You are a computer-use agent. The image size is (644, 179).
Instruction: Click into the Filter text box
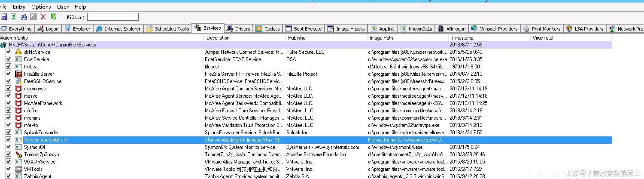[x=113, y=17]
